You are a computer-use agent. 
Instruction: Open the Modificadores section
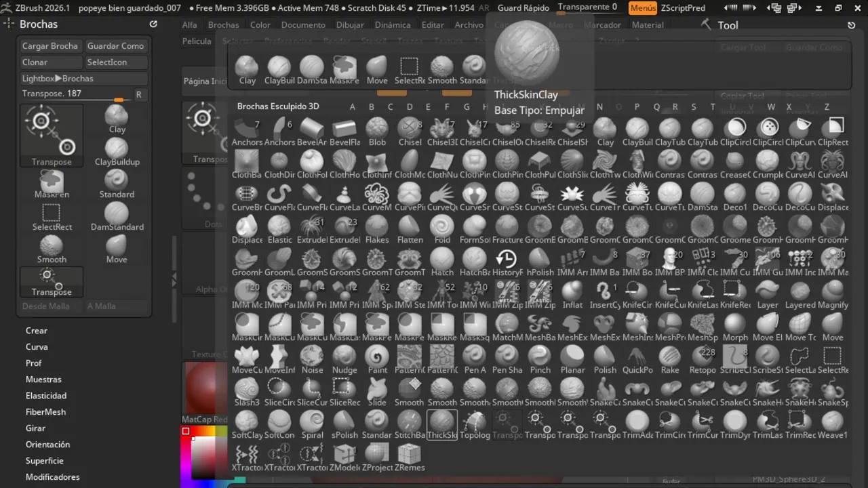click(x=52, y=477)
